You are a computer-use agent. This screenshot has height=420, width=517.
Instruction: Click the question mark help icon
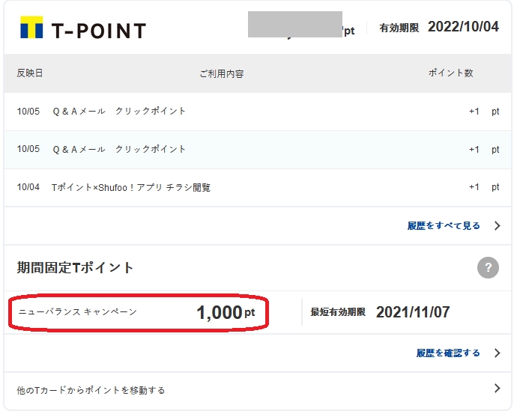(488, 268)
